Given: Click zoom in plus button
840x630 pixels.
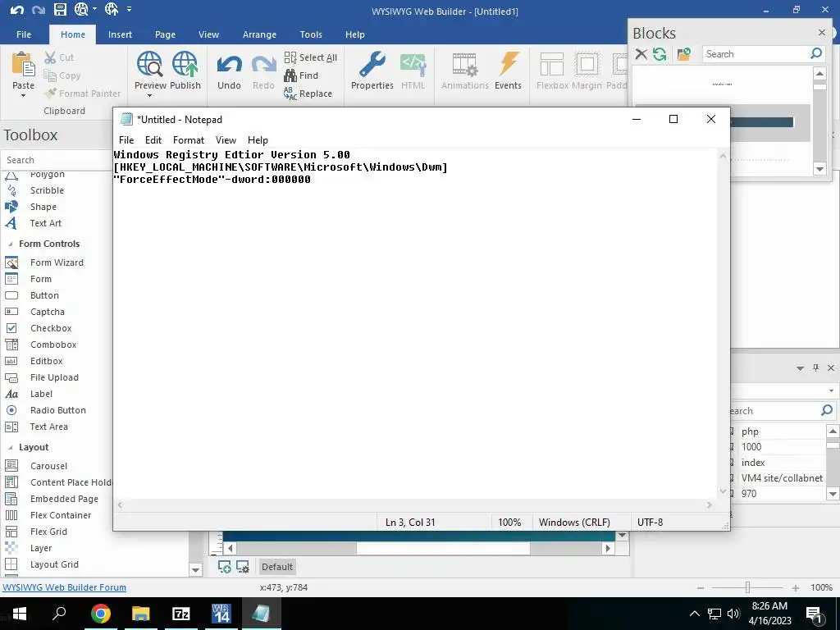Looking at the screenshot, I should 796,587.
